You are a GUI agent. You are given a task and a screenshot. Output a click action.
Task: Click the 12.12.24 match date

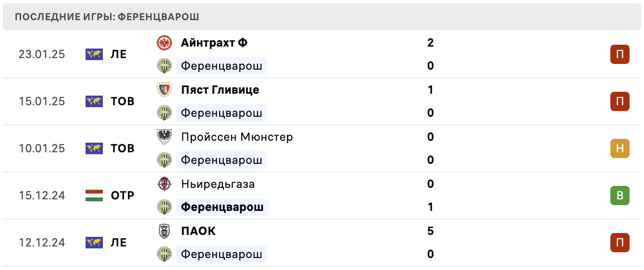[42, 243]
